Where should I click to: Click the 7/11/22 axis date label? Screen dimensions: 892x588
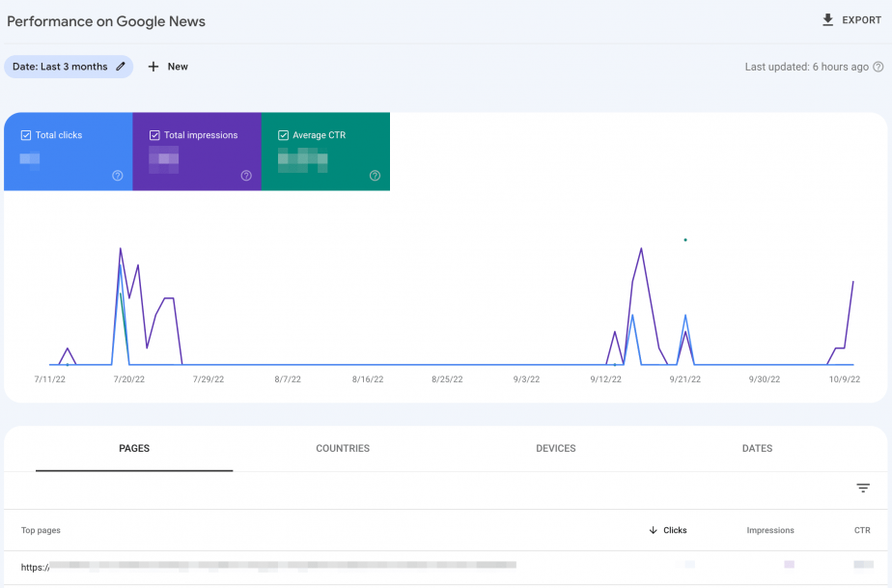[50, 379]
